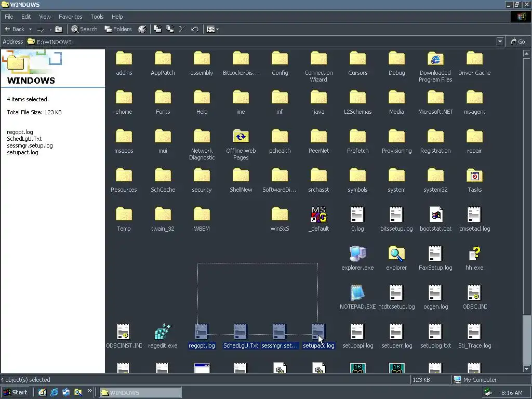Open the View menu

click(45, 17)
